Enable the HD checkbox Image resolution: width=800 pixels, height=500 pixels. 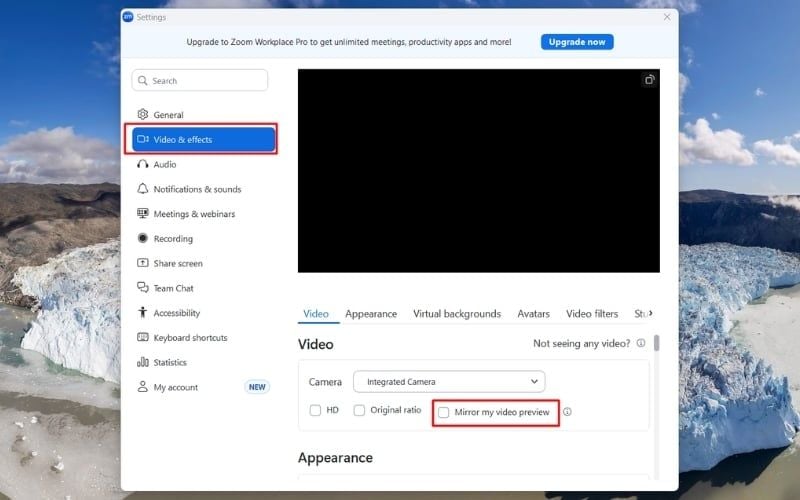coord(315,411)
